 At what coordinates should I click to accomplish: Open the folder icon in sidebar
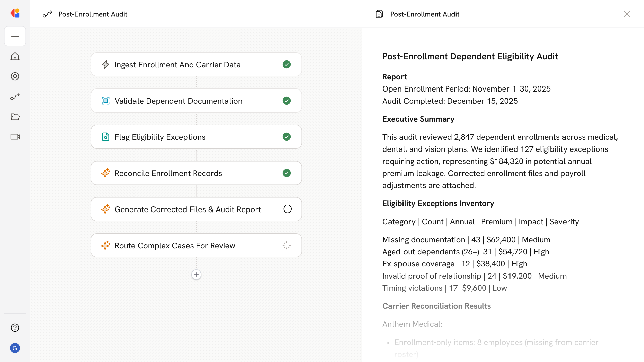(15, 117)
